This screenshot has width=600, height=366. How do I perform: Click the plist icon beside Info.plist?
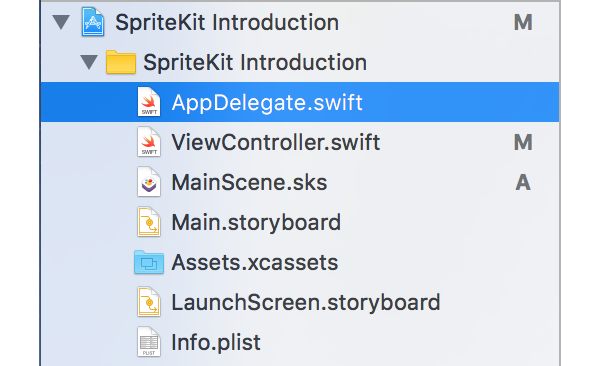coord(149,341)
